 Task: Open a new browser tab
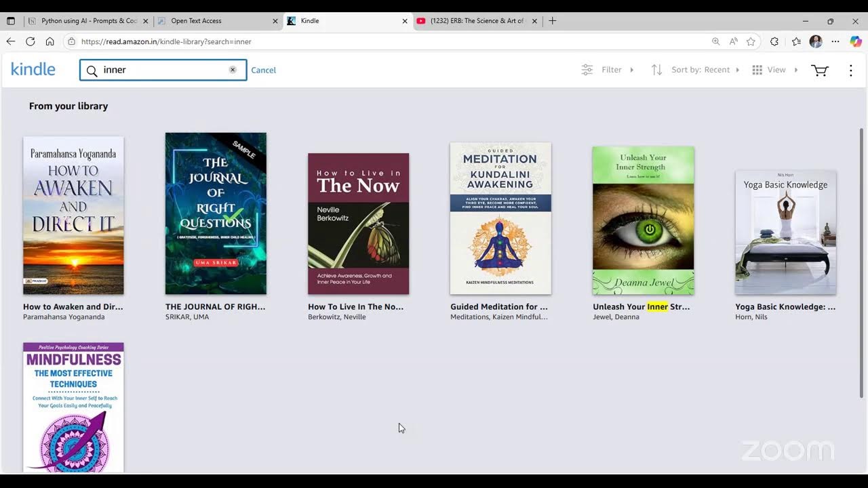(x=553, y=21)
